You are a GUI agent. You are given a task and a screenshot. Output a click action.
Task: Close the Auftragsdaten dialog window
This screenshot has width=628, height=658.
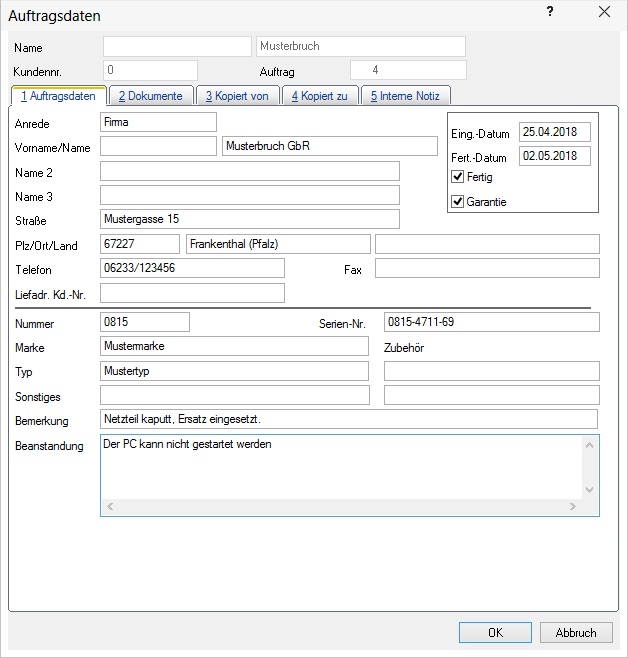603,12
